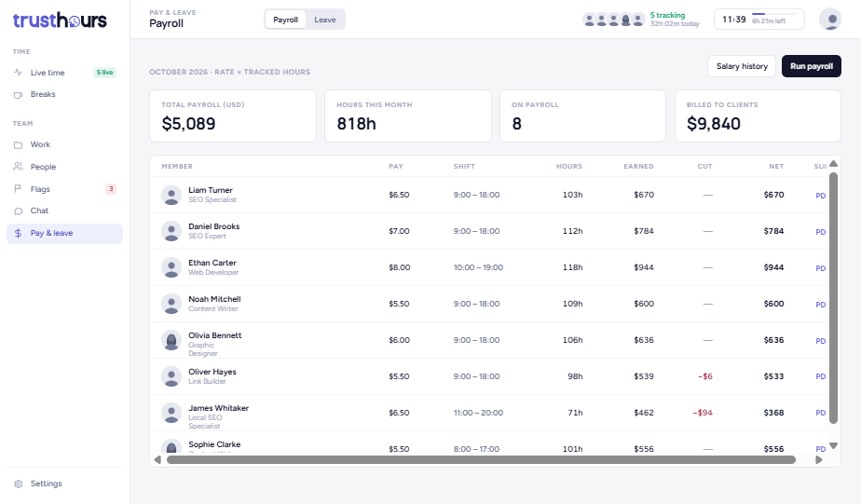Click Ethan Carter's shift 10:00 – 19:00
The image size is (861, 504).
pyautogui.click(x=478, y=268)
